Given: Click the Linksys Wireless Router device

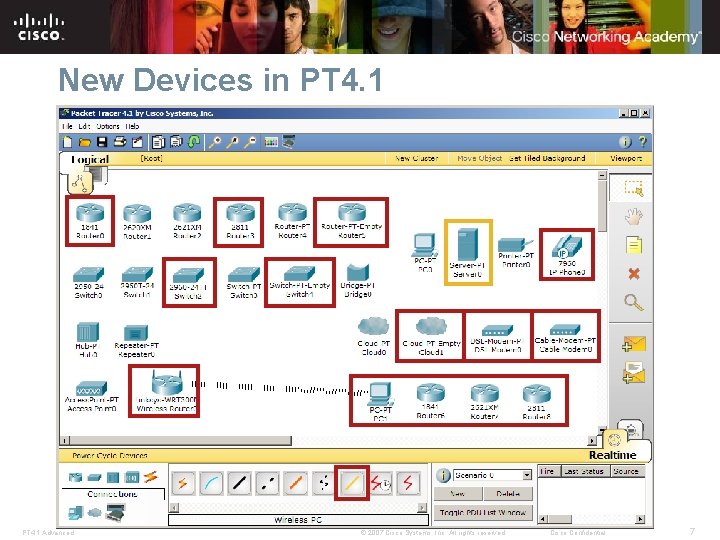Looking at the screenshot, I should 164,391.
